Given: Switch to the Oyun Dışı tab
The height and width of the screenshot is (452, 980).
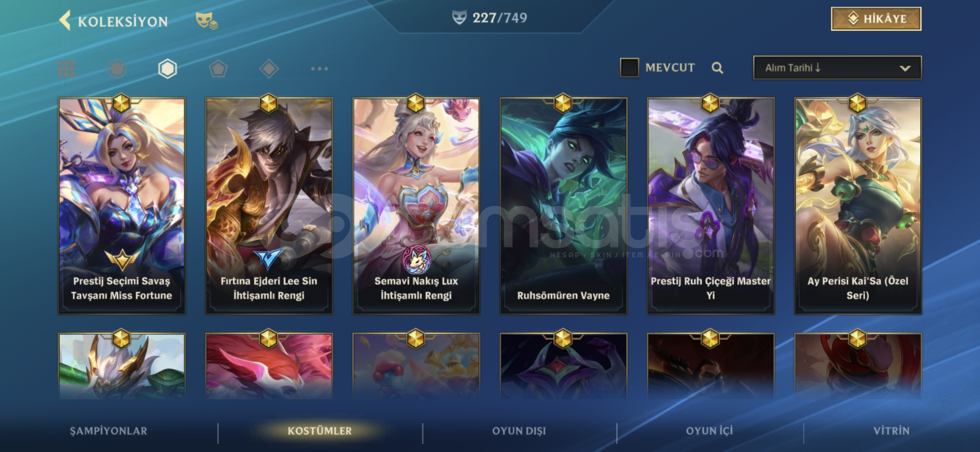Looking at the screenshot, I should [519, 431].
